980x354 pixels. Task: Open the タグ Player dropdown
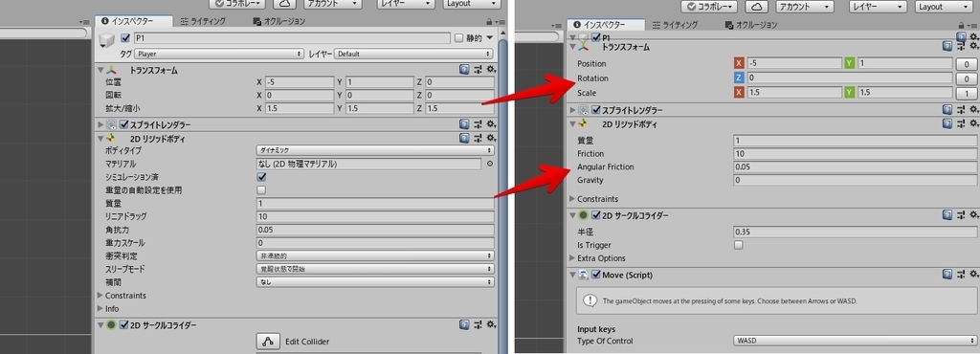pyautogui.click(x=219, y=54)
